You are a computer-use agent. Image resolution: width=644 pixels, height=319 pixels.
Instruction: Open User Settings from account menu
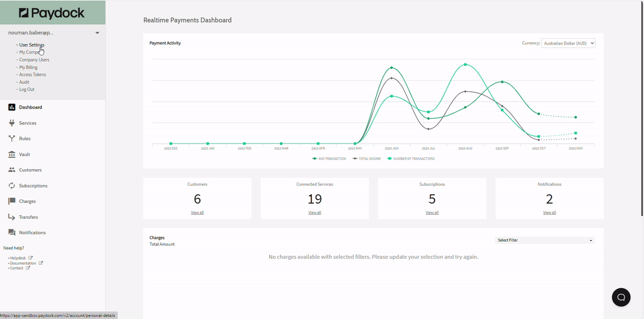coord(32,45)
